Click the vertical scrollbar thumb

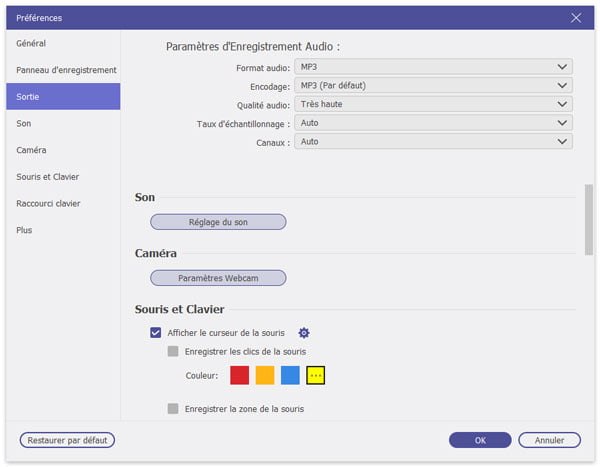(x=588, y=220)
